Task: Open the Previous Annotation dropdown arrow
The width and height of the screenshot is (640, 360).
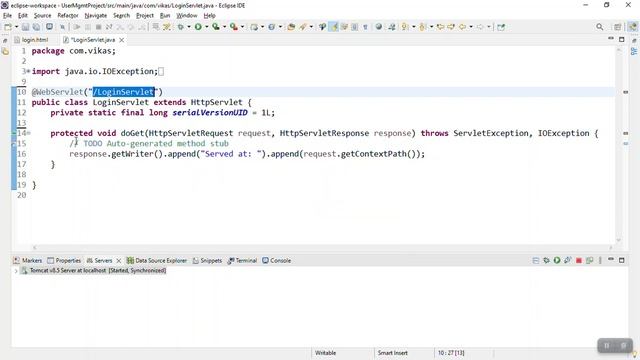Action: tap(431, 27)
